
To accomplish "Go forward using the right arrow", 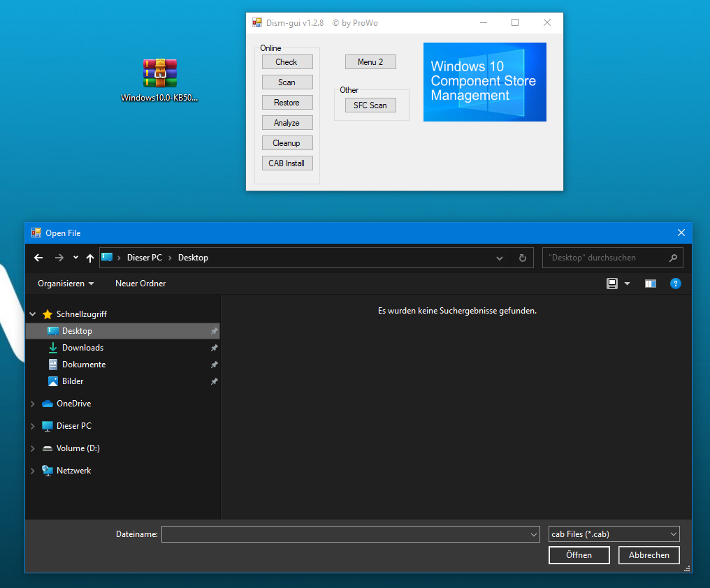I will (59, 258).
